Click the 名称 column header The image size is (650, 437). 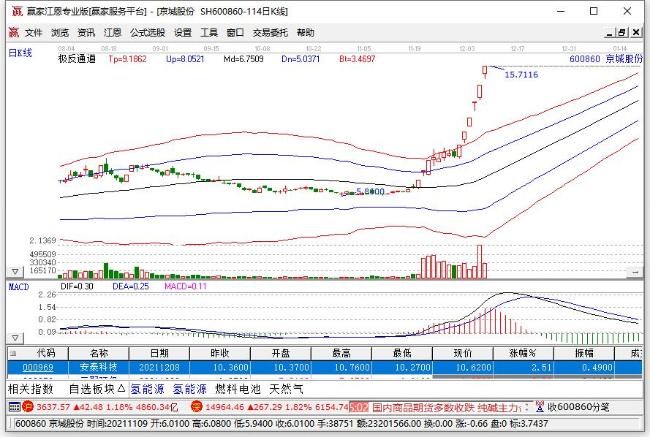pyautogui.click(x=99, y=353)
